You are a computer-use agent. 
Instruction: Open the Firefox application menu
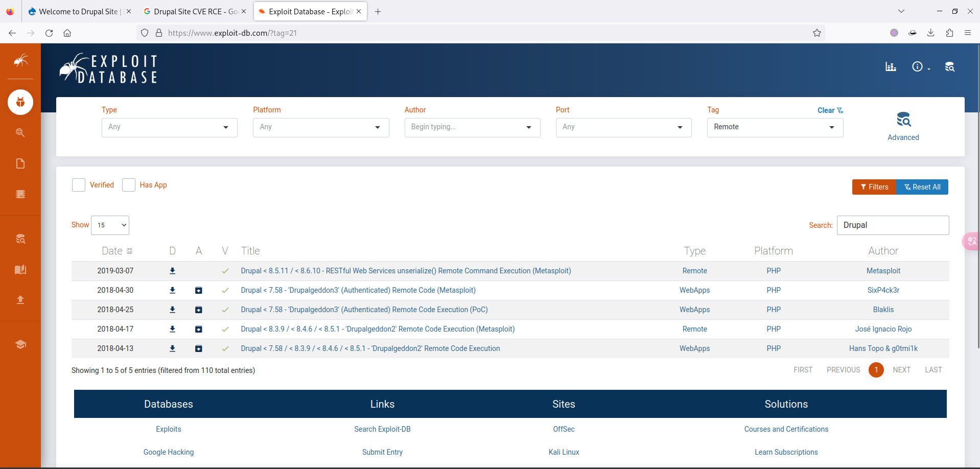968,33
